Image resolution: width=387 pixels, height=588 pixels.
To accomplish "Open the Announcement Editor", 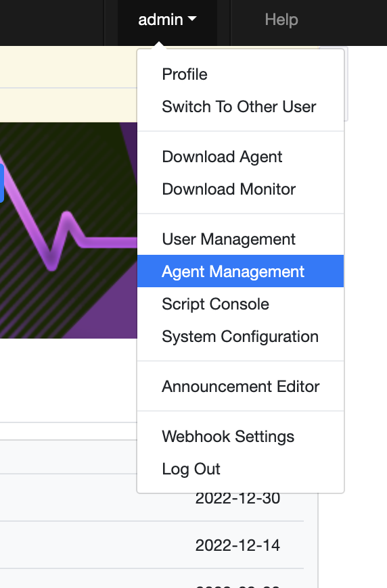I will point(240,386).
